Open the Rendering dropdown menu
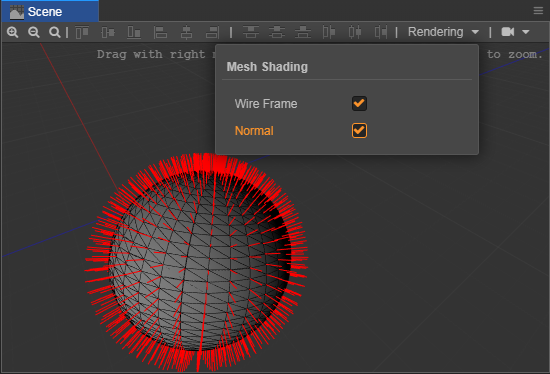The image size is (550, 374). point(443,32)
